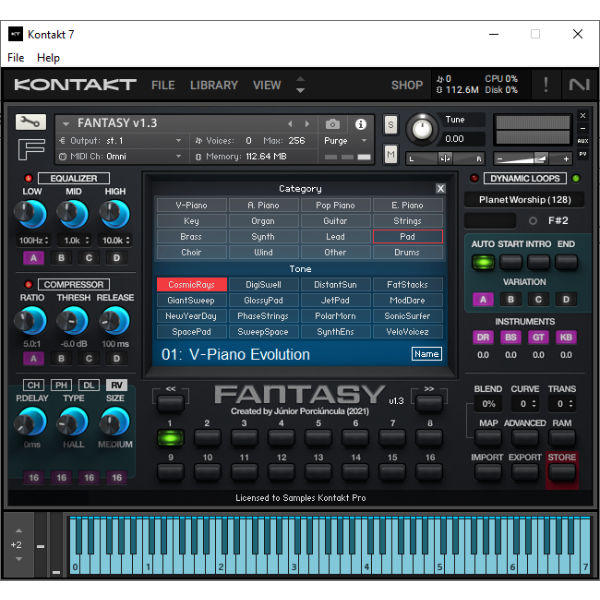Mute the instrument with M button
This screenshot has width=600, height=600.
[x=390, y=154]
